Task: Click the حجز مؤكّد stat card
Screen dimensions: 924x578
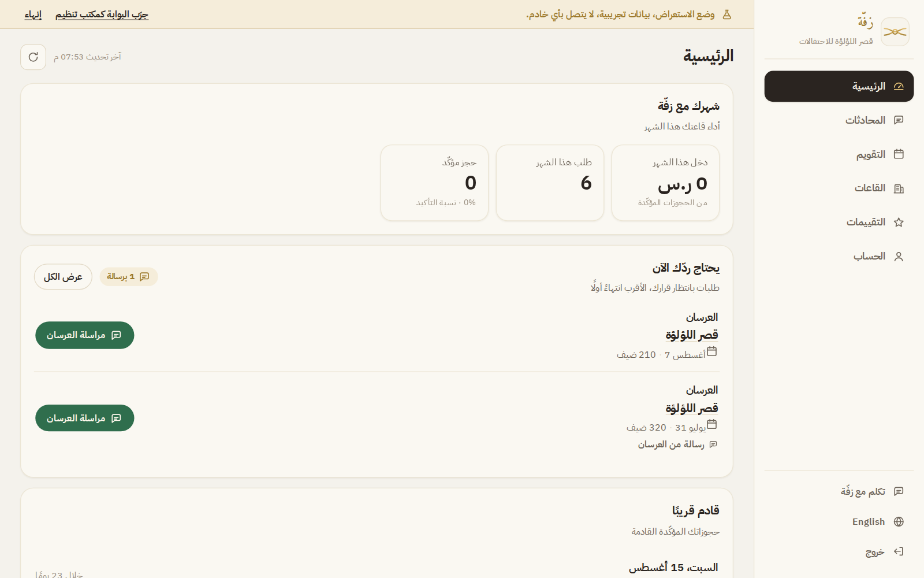Action: coord(434,183)
